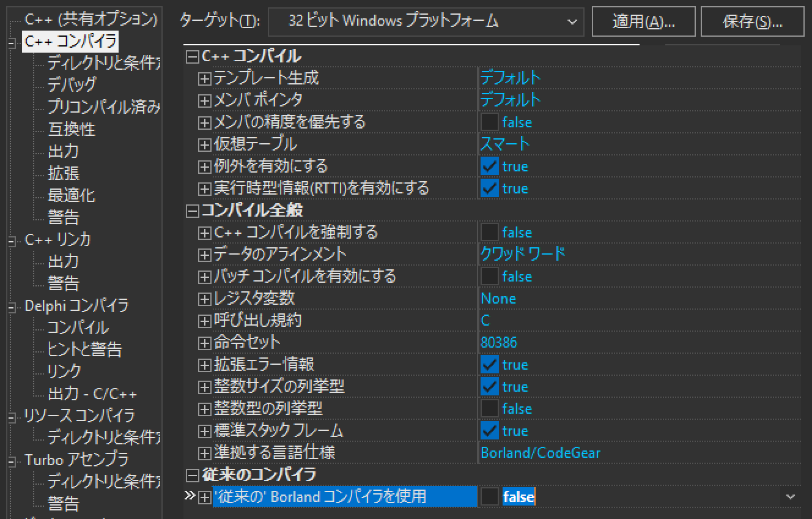Open the ターゲット platform dropdown
The height and width of the screenshot is (519, 812).
click(x=574, y=21)
